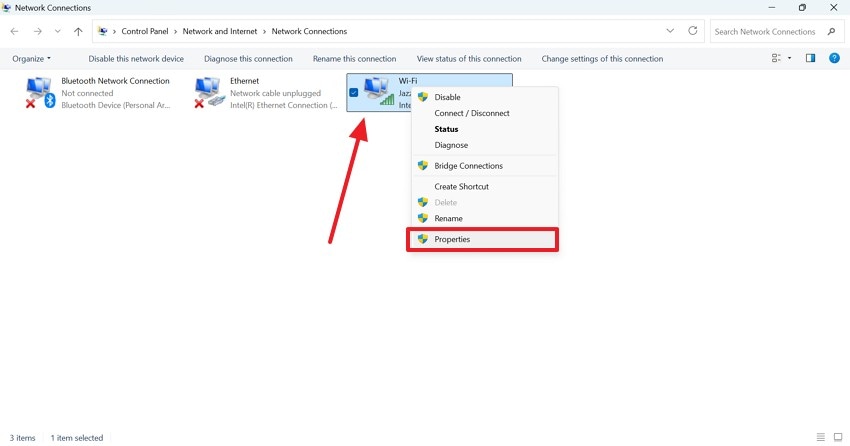850x446 pixels.
Task: Expand the chevron after Control Panel breadcrumb
Action: coord(176,31)
